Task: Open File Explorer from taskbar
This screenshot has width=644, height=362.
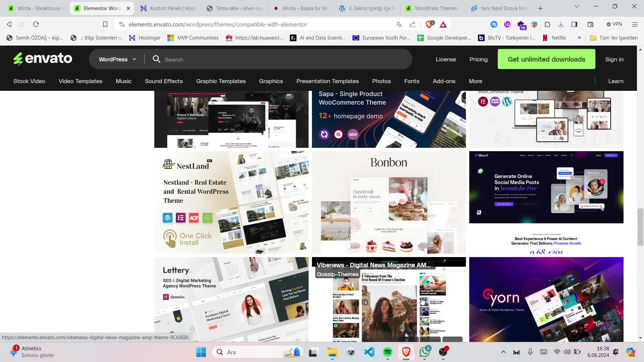Action: (332, 352)
